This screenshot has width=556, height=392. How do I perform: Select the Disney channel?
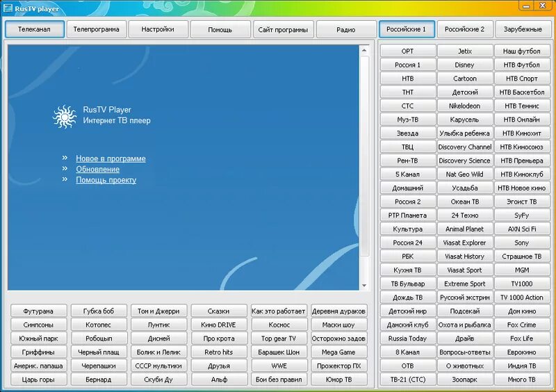pos(464,65)
